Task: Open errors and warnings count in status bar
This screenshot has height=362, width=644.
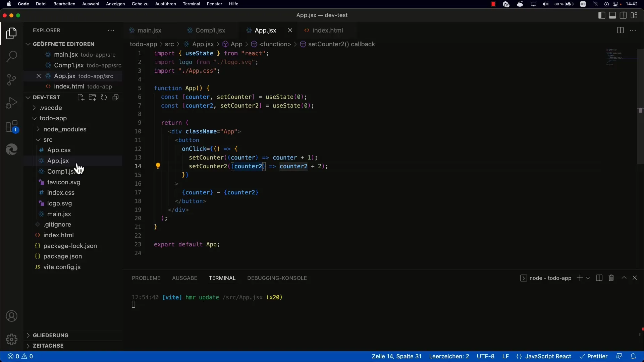Action: click(x=20, y=356)
